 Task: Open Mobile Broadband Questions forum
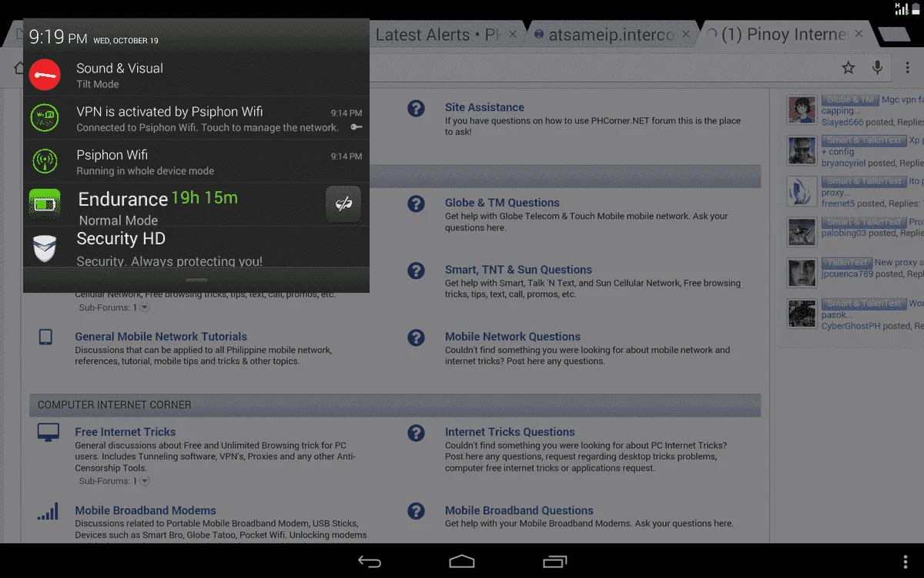519,511
